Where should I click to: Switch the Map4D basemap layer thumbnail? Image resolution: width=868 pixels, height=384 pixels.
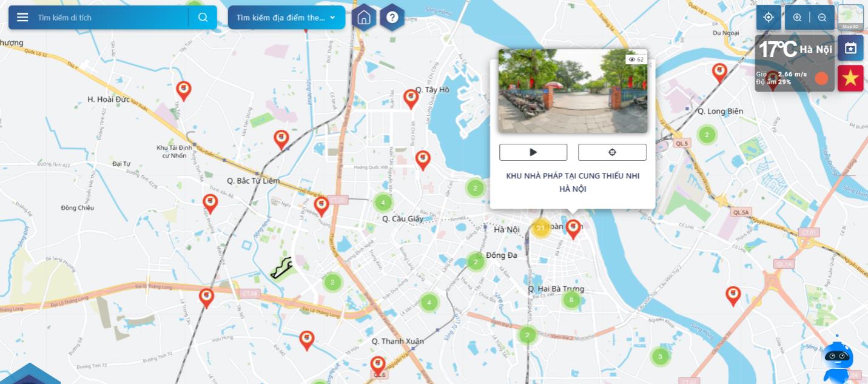[x=850, y=18]
